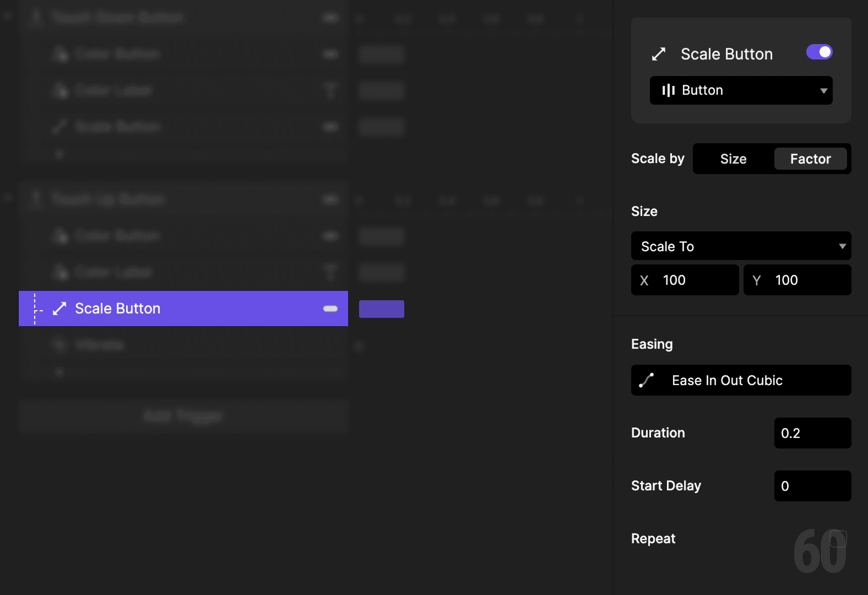Click the pill toggle on the selected Scale Button row
Viewport: 868px width, 595px height.
[x=330, y=309]
